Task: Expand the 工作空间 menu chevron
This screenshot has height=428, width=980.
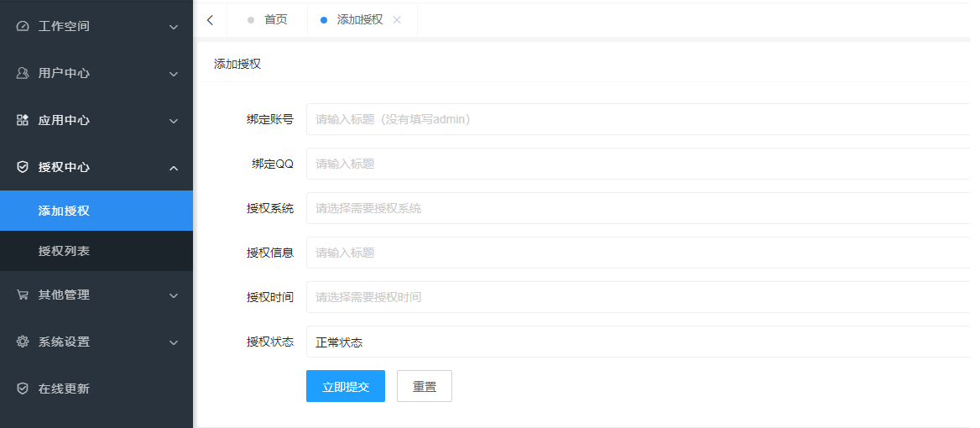Action: point(174,27)
